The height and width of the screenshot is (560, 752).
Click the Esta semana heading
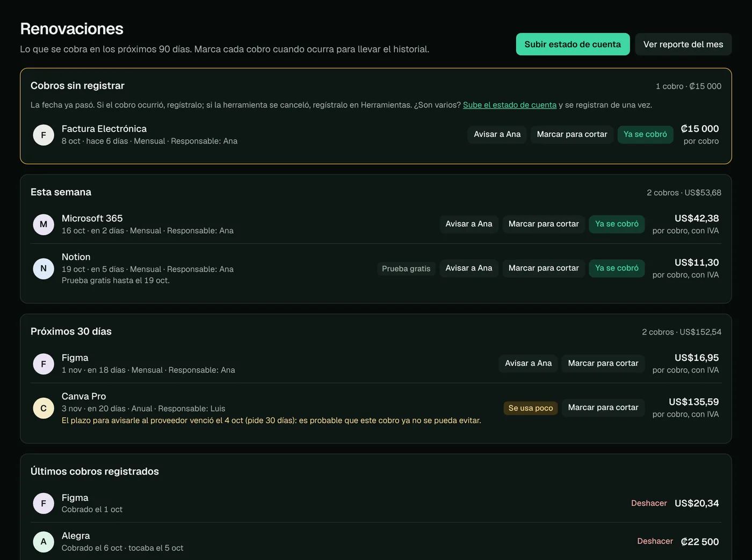pos(61,192)
